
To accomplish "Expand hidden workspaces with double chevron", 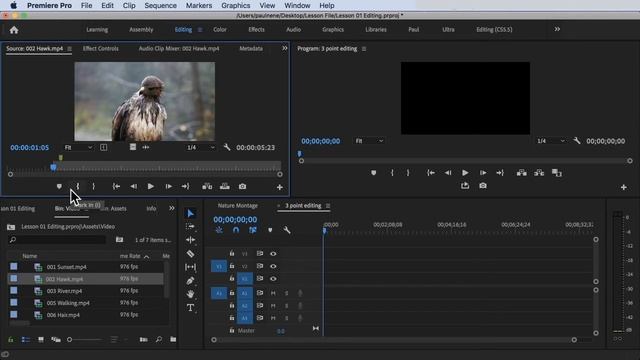I will (x=557, y=29).
